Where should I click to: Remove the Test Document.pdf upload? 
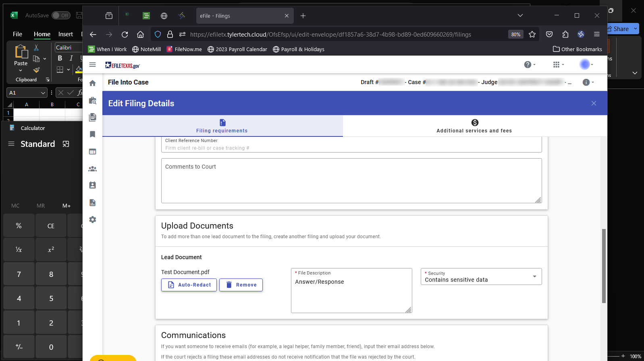241,285
